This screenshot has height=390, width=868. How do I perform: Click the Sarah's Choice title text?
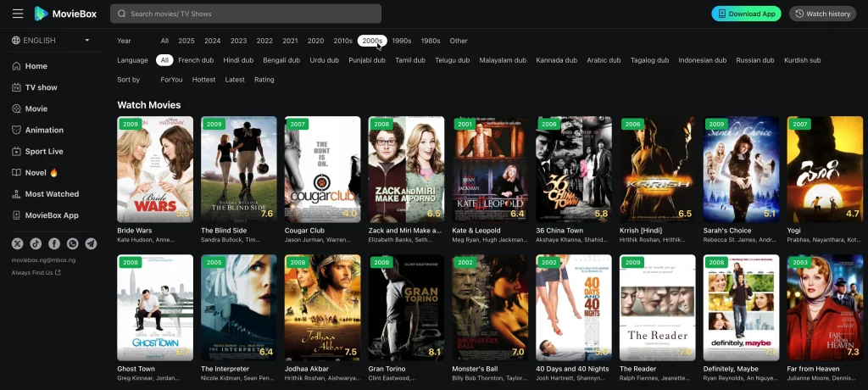(x=727, y=231)
